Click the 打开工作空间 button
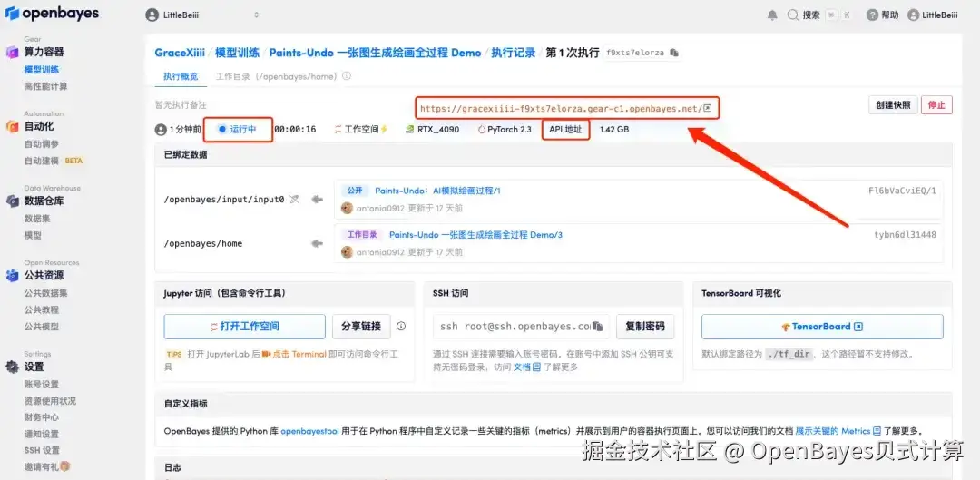 pos(244,327)
